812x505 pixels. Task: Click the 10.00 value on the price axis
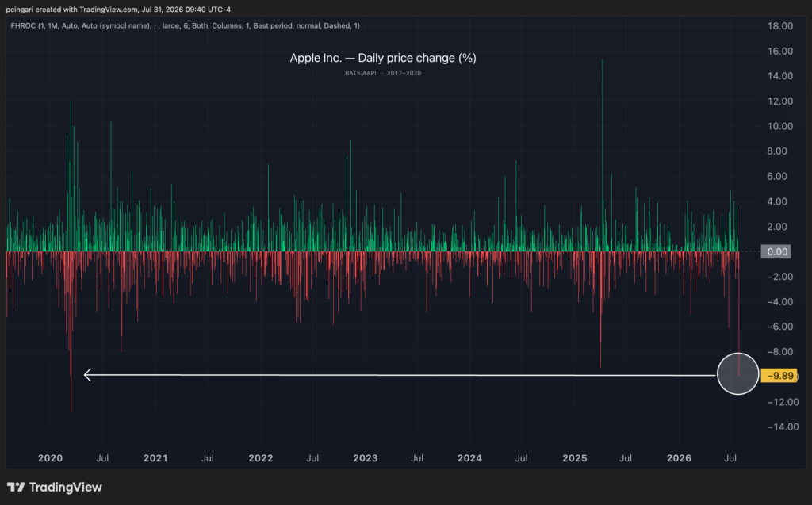coord(780,126)
